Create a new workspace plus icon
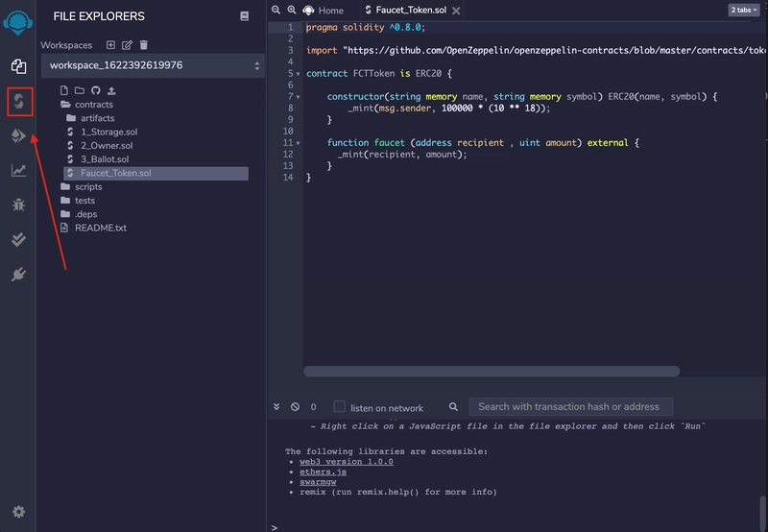 (x=110, y=45)
